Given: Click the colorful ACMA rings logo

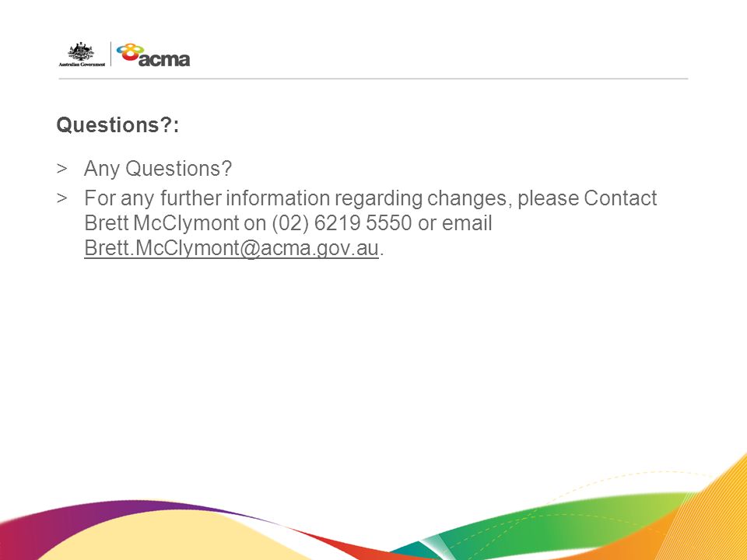Looking at the screenshot, I should 130,51.
